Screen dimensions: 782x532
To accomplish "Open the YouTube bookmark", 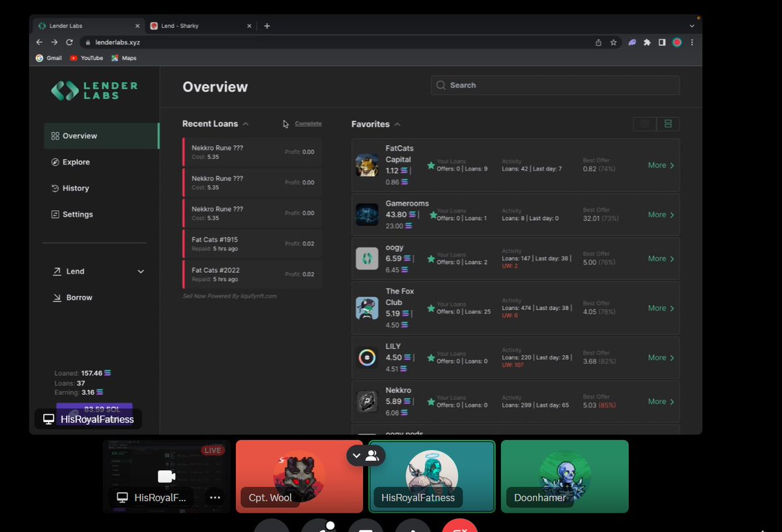I will pyautogui.click(x=87, y=58).
